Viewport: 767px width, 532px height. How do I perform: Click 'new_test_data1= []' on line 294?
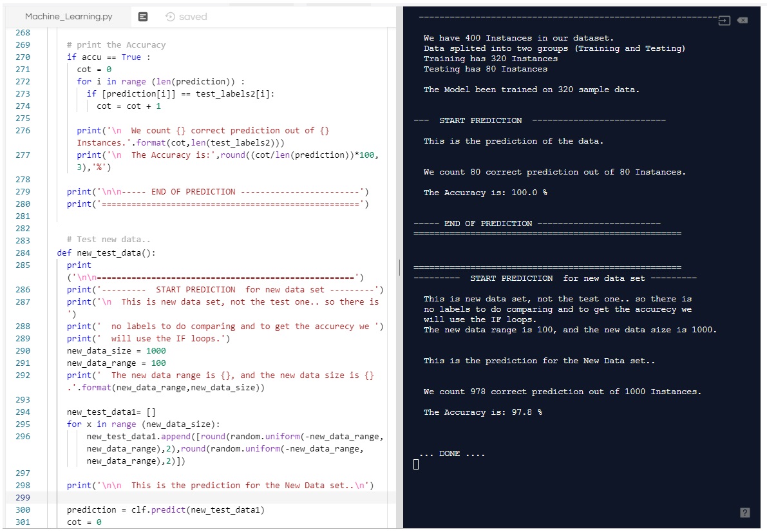(111, 412)
